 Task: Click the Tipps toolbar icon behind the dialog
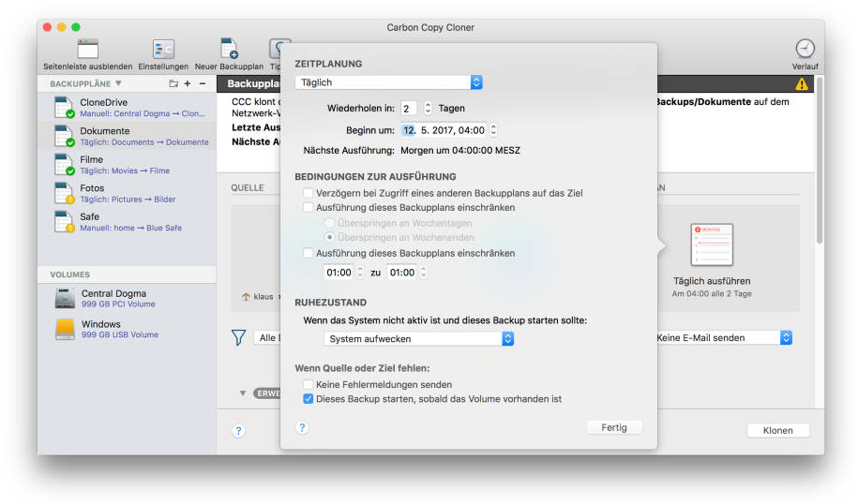[x=275, y=49]
